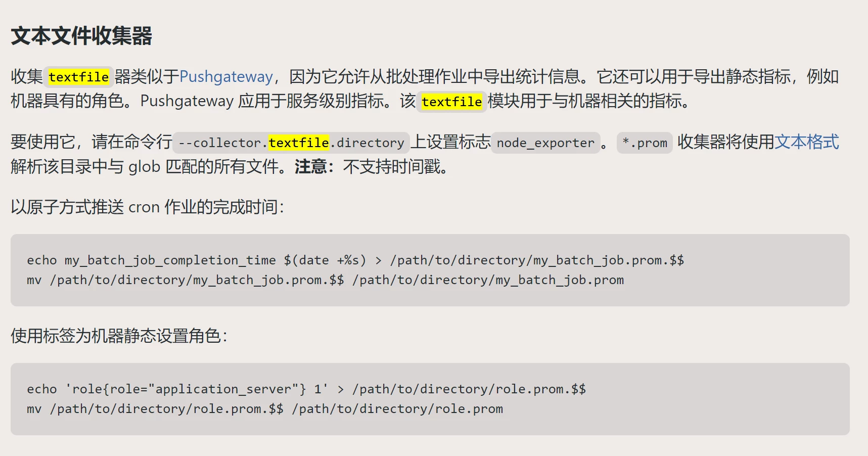868x456 pixels.
Task: Click the first highlighted textfile code tag
Action: click(x=78, y=77)
